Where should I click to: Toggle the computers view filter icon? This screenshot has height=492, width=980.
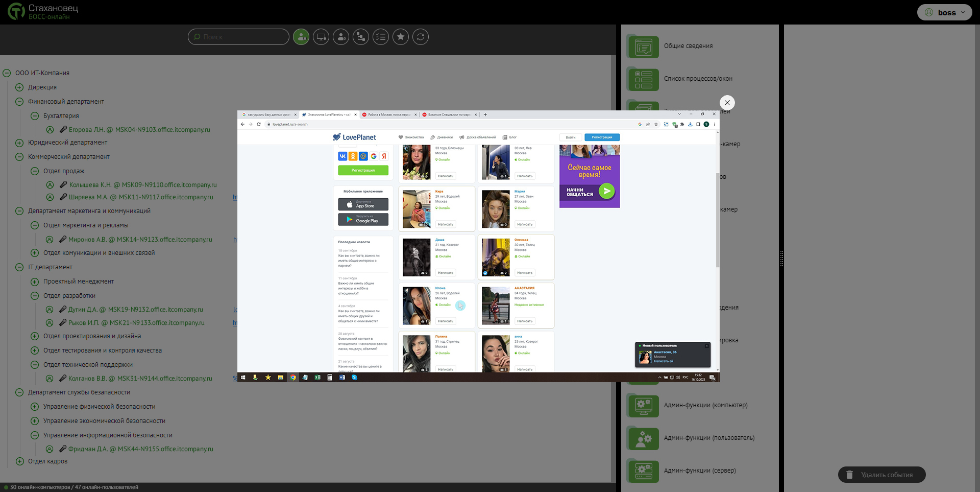(x=321, y=37)
